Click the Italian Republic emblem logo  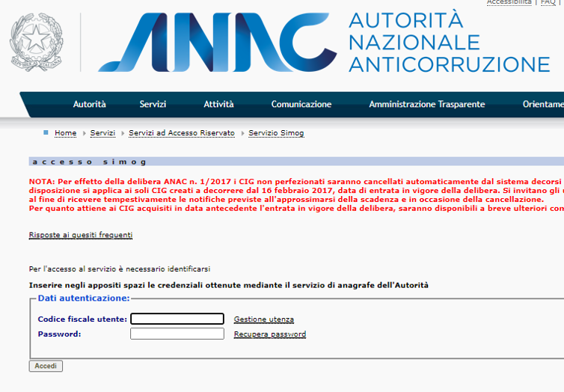35,42
